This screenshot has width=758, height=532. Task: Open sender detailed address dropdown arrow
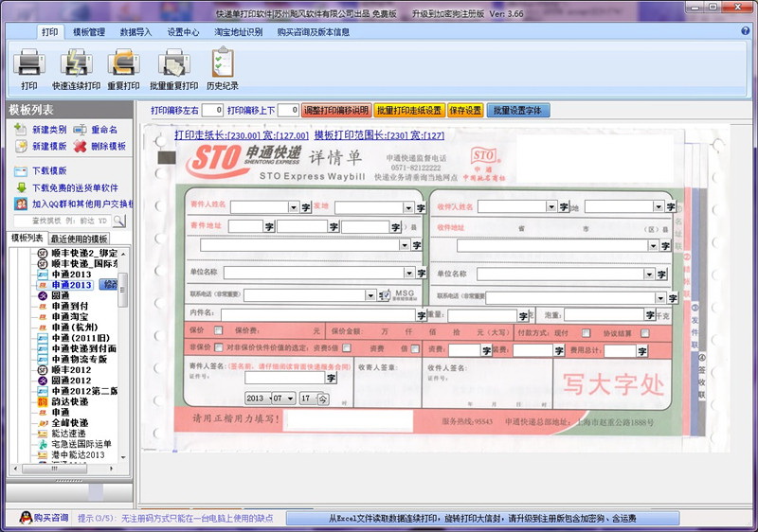(405, 245)
